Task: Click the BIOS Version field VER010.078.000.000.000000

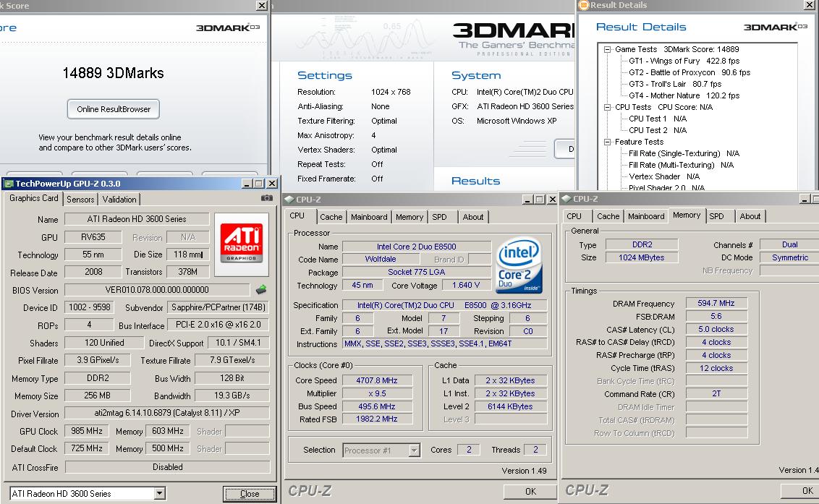Action: (157, 290)
